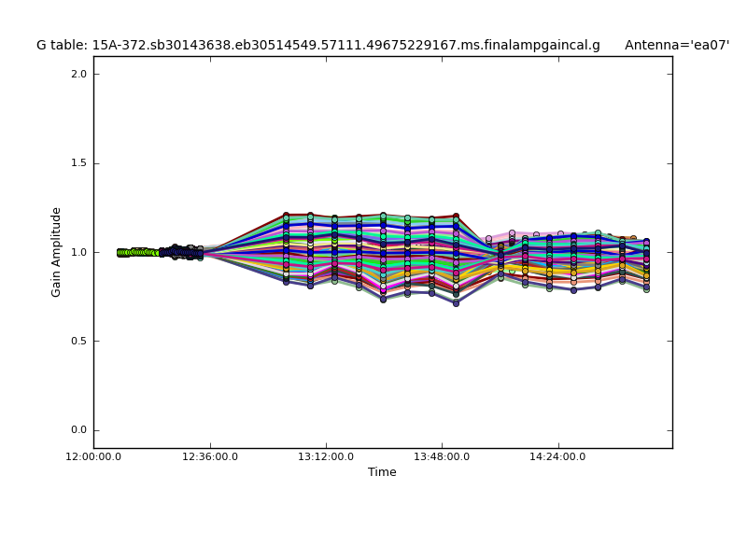Click the 12:00:00.0 time tick label

[x=93, y=456]
